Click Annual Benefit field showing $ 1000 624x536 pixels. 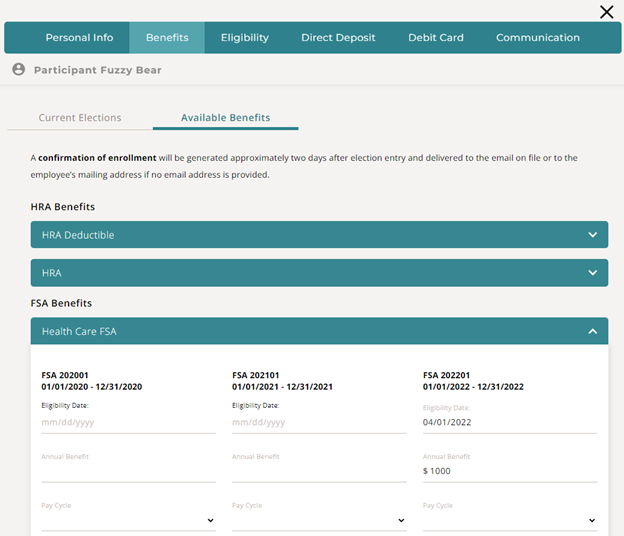click(x=510, y=471)
